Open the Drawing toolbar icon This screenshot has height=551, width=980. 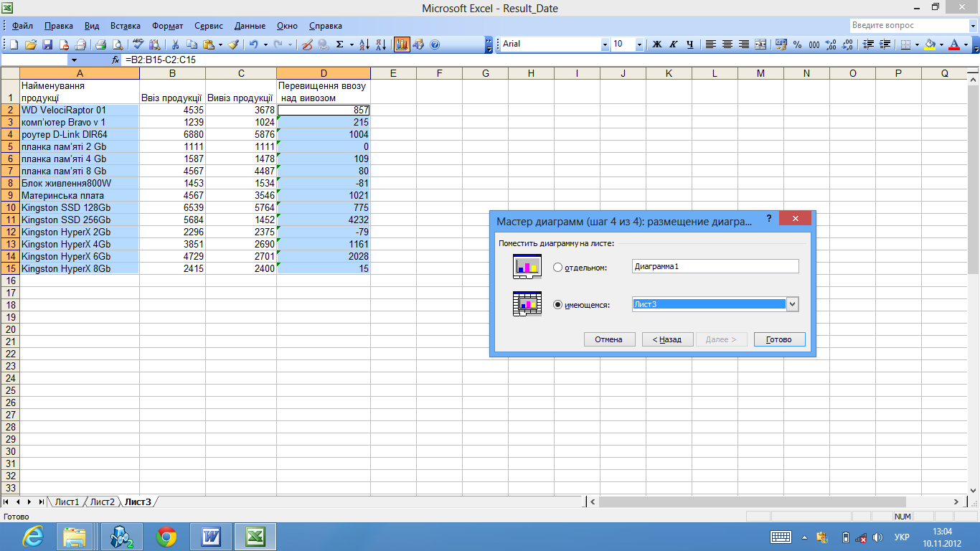(x=418, y=44)
